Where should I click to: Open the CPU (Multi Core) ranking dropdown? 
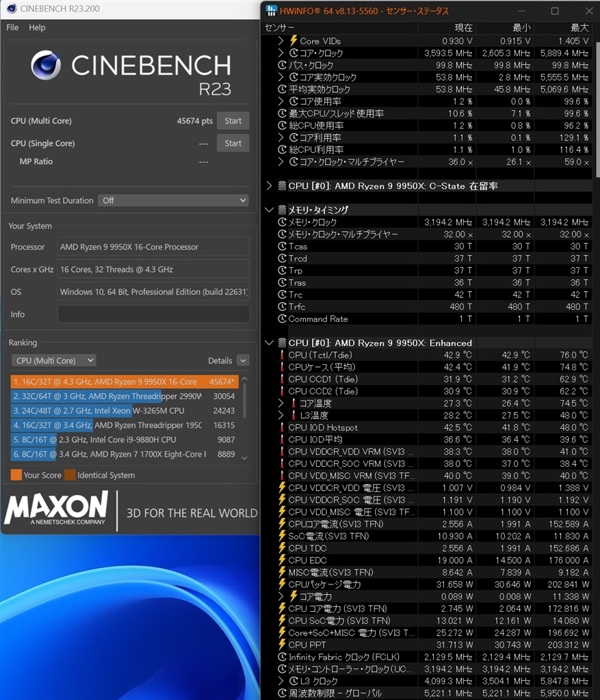[x=53, y=360]
